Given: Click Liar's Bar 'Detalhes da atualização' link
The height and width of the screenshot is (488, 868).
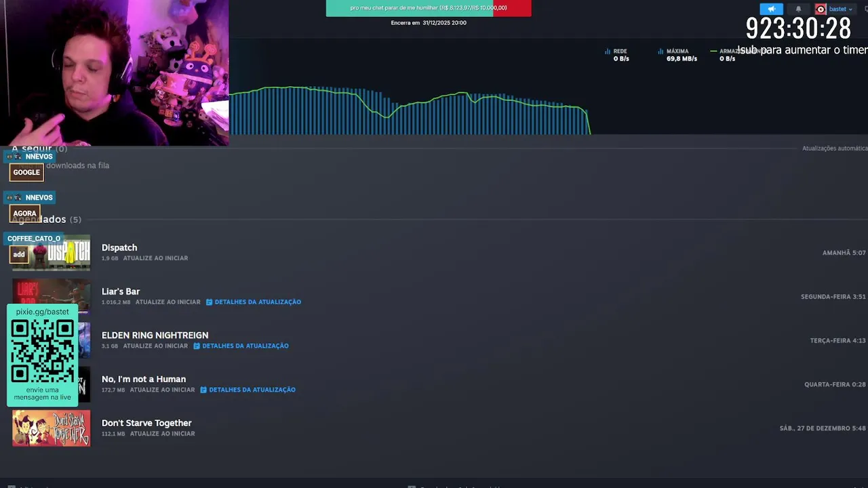Looking at the screenshot, I should [x=258, y=302].
